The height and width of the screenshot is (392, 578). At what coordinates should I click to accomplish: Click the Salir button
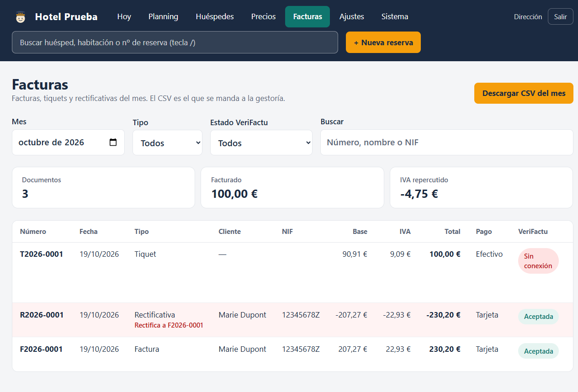point(561,16)
